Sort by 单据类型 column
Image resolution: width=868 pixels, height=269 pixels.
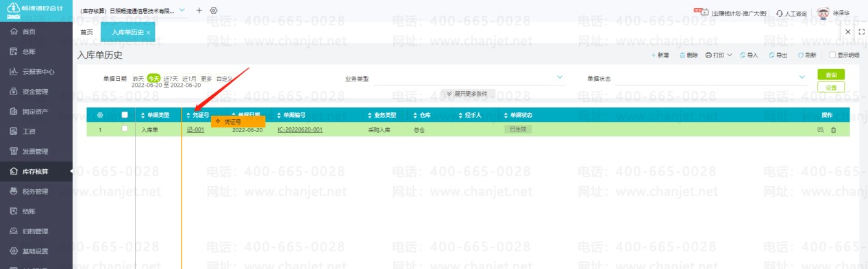[155, 115]
